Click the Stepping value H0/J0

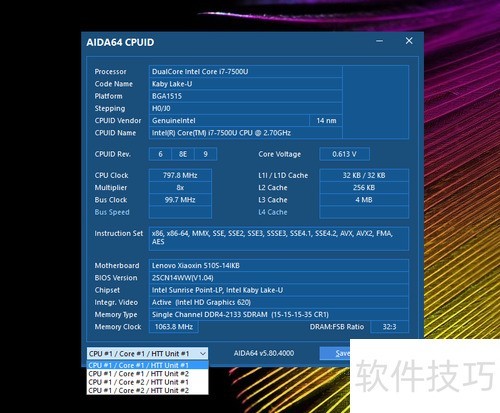(x=245, y=108)
